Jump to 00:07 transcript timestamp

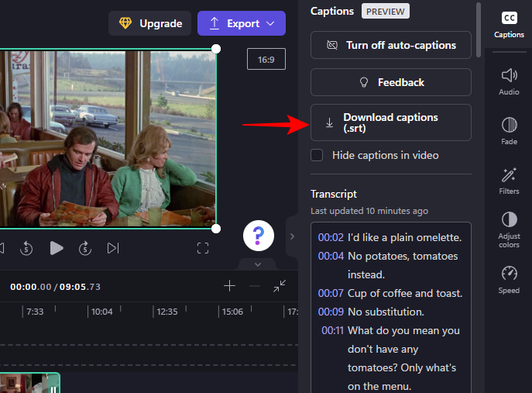(331, 293)
